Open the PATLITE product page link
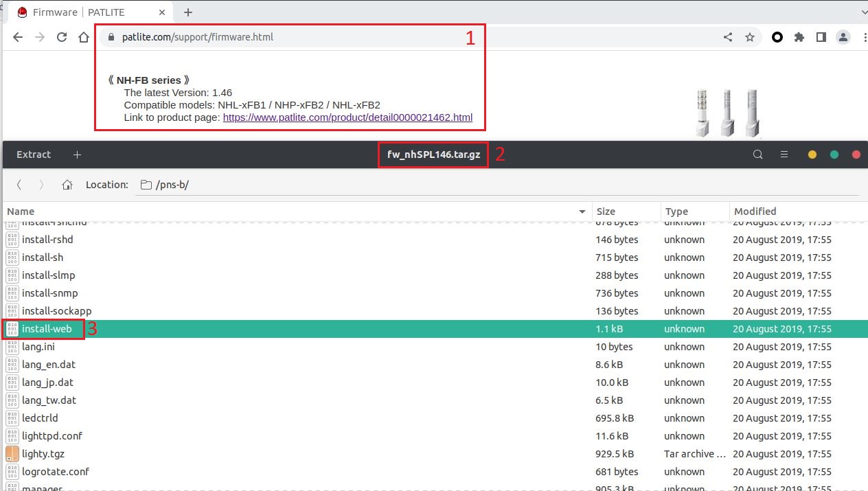This screenshot has height=491, width=868. (347, 117)
